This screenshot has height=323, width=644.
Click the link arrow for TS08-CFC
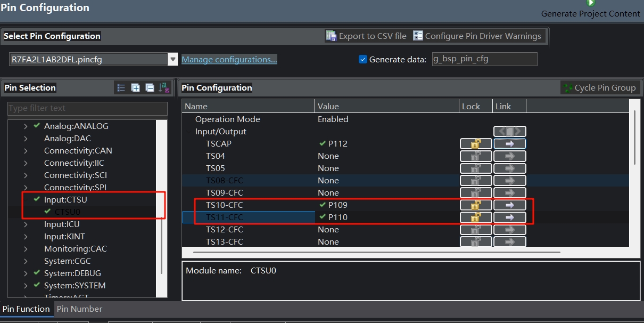[x=510, y=181]
